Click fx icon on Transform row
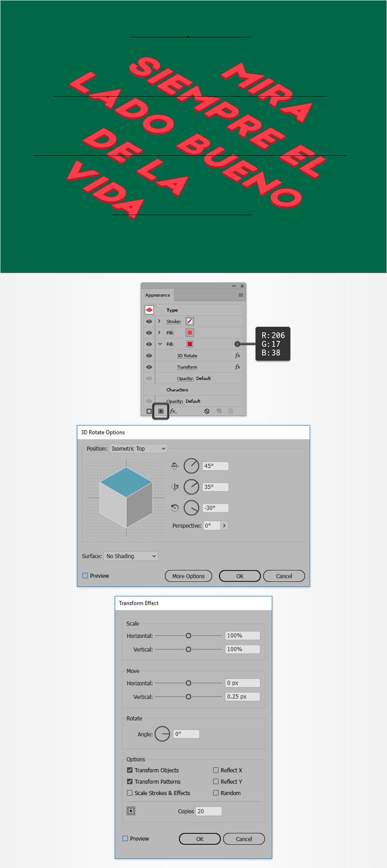The height and width of the screenshot is (868, 387). 238,367
